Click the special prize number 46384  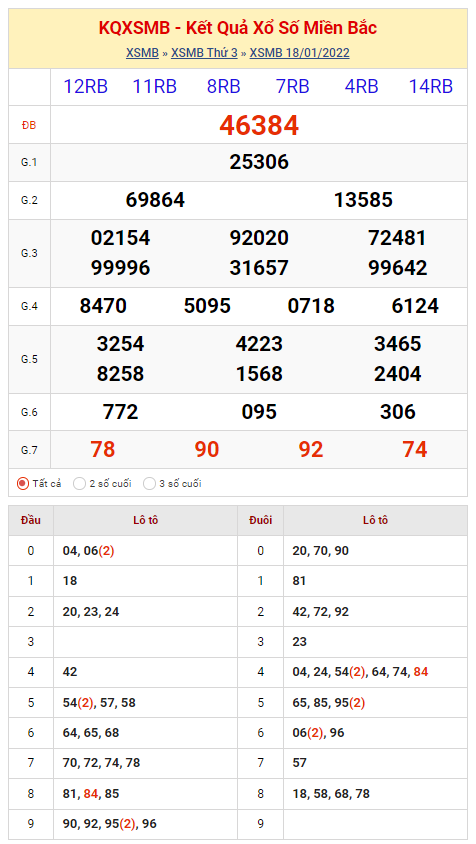click(259, 125)
